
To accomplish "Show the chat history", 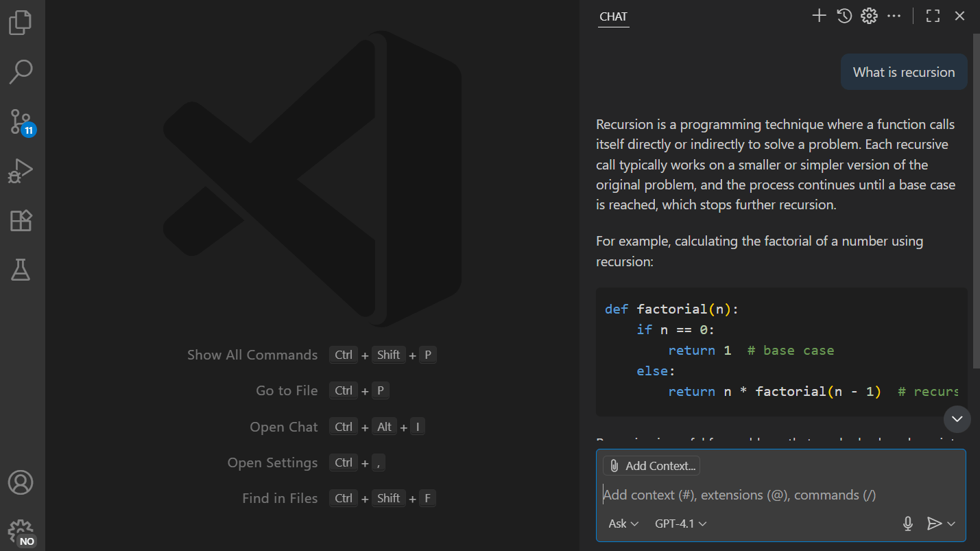I will pos(844,15).
